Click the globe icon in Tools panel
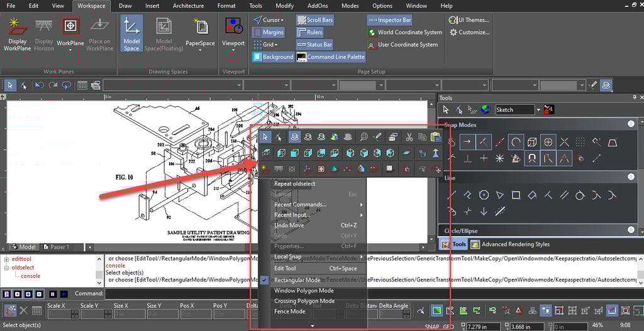This screenshot has height=331, width=644. 486,109
